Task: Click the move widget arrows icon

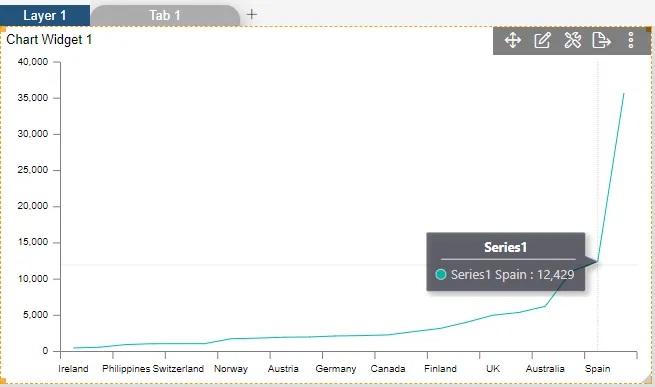Action: (x=513, y=41)
